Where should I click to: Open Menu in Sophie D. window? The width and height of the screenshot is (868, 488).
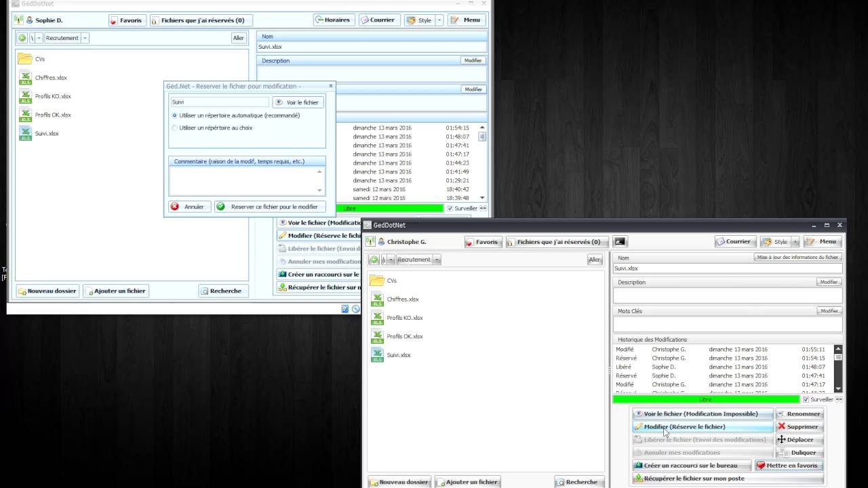tap(467, 20)
